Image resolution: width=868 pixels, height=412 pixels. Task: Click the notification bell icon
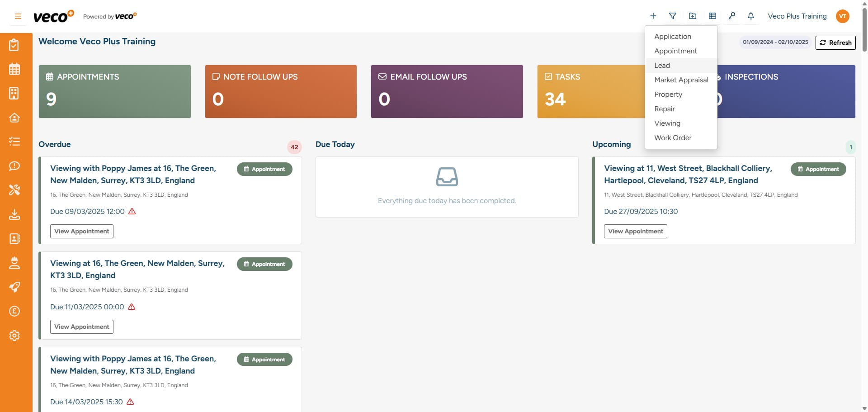(x=750, y=16)
